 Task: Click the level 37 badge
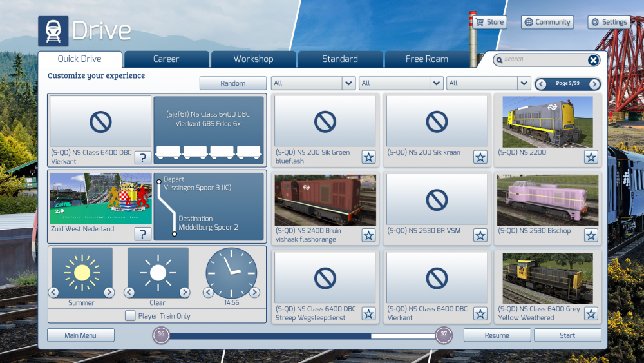(x=444, y=335)
